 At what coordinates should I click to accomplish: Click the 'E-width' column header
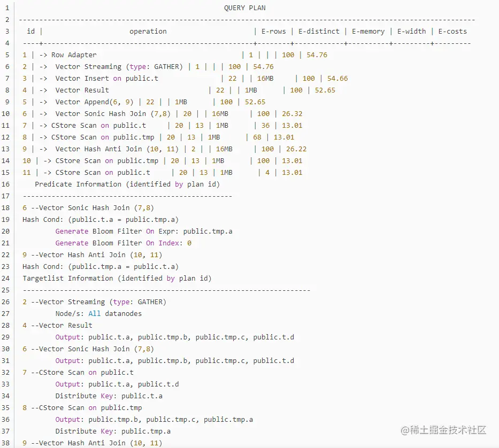(x=411, y=32)
